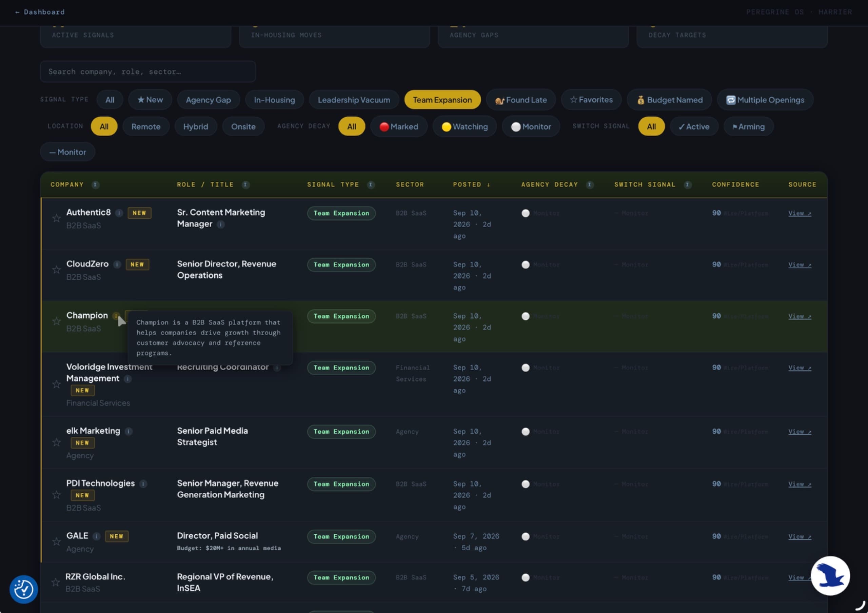Open View source link for elk Marketing
This screenshot has width=868, height=613.
tap(800, 432)
